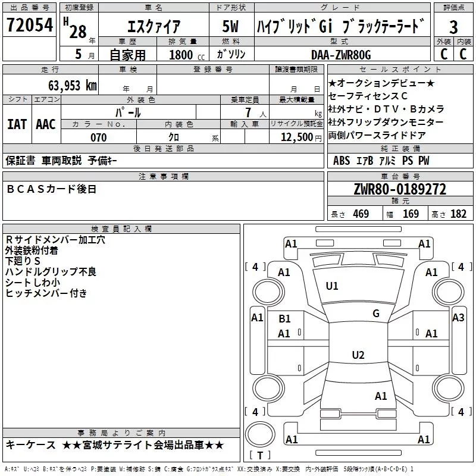
Task: Select the height value 182
Action: (x=458, y=214)
